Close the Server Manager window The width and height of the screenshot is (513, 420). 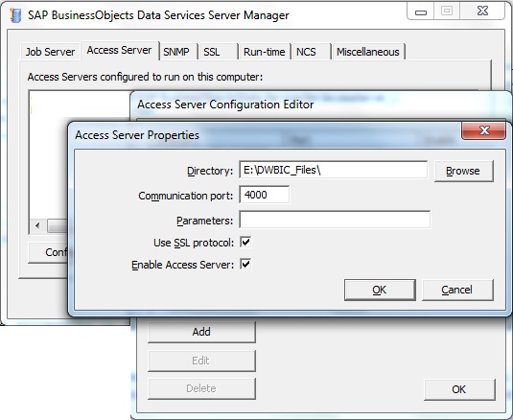coord(482,12)
